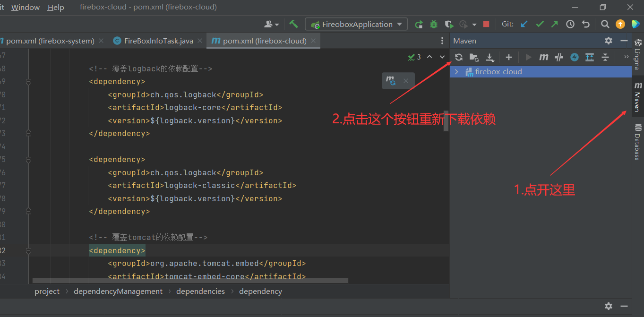Click logback-classic closing dependency fold marker
The image size is (644, 317).
(x=28, y=212)
